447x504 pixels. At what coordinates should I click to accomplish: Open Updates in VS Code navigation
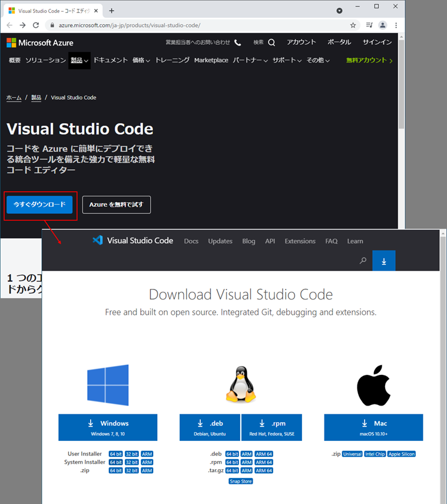tap(220, 241)
